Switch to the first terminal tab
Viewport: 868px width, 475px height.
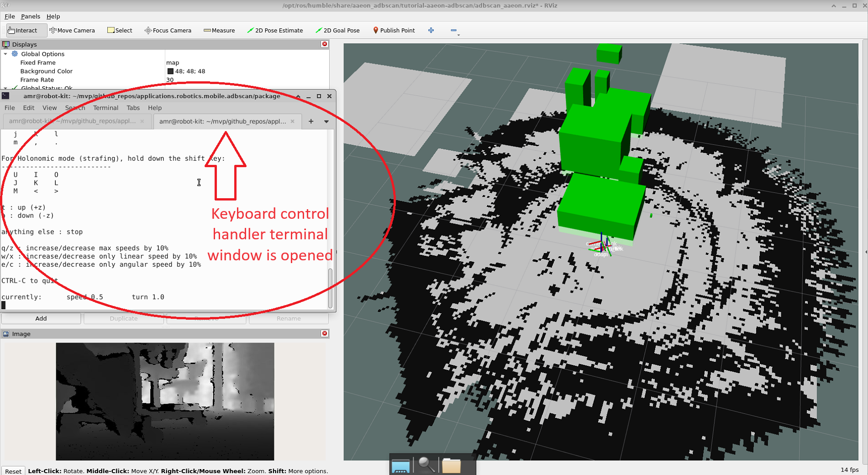coord(72,121)
